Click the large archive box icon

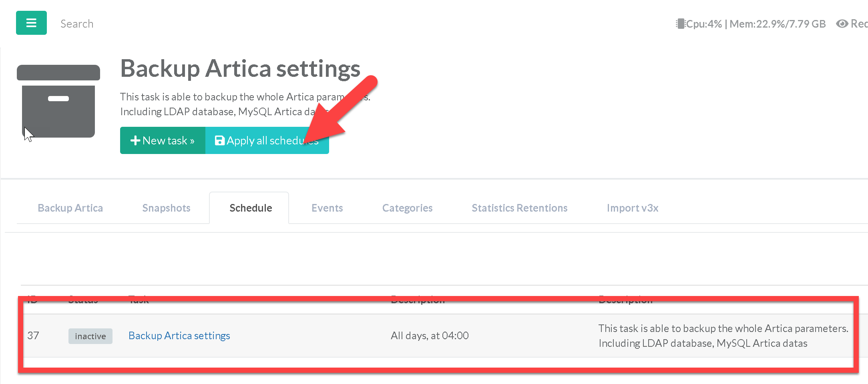point(58,101)
